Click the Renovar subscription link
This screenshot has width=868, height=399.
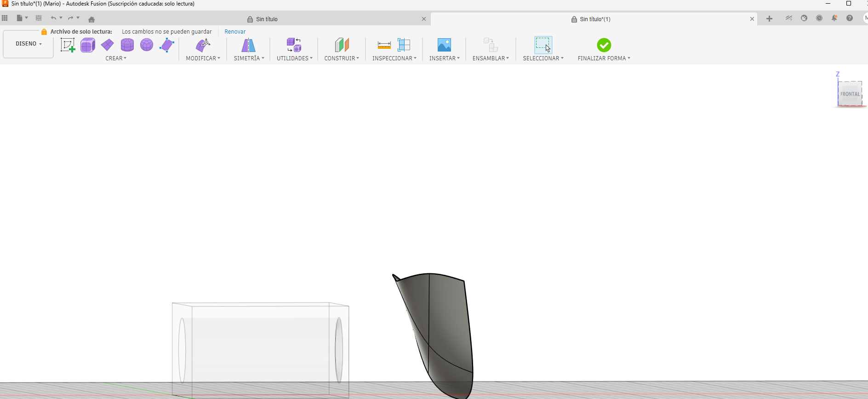tap(235, 32)
